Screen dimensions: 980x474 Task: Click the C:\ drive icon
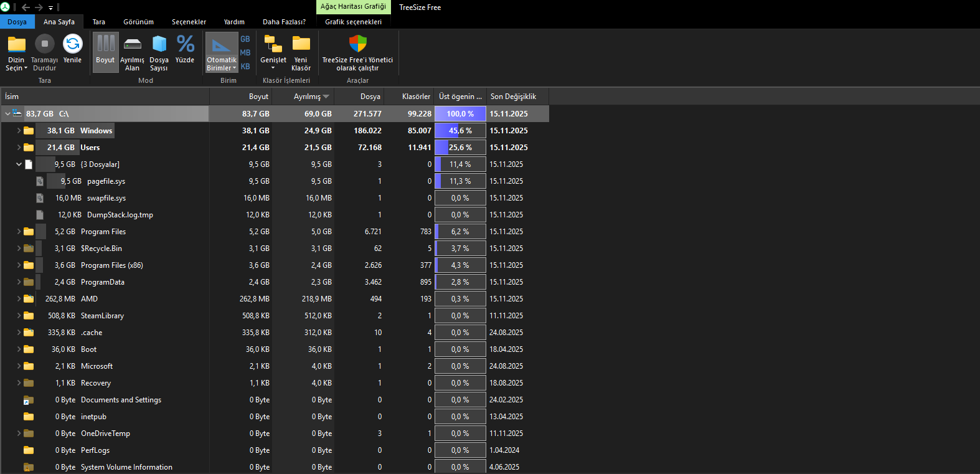tap(17, 113)
